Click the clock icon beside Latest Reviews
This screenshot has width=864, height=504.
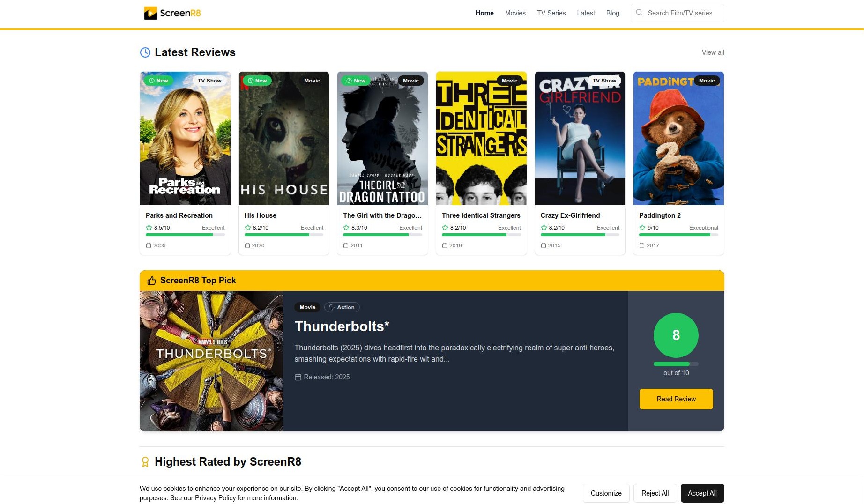(145, 52)
